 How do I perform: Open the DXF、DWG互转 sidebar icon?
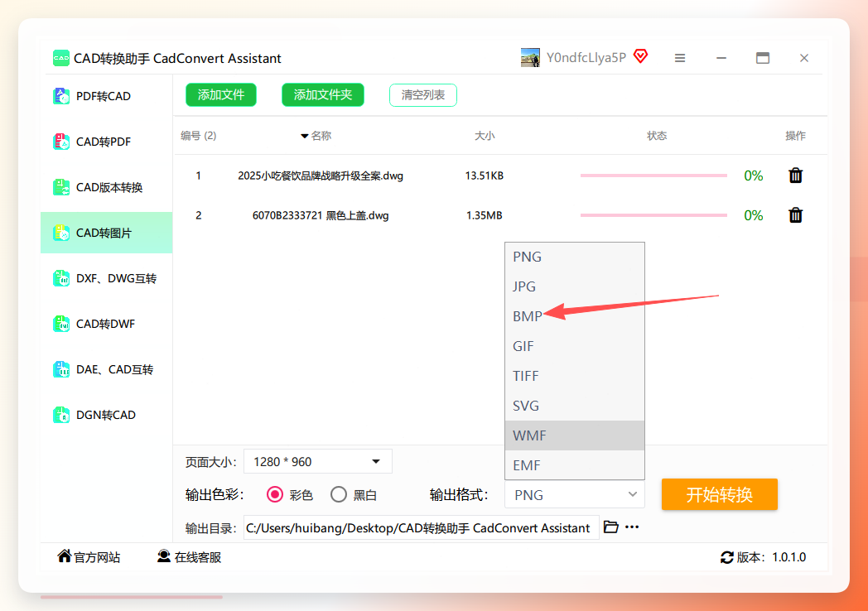[61, 278]
